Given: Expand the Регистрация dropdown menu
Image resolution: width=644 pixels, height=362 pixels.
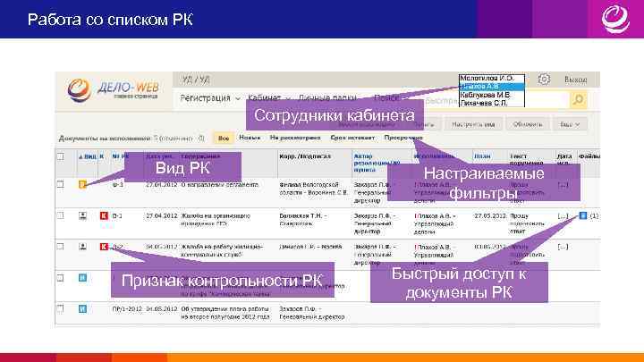Looking at the screenshot, I should 210,98.
